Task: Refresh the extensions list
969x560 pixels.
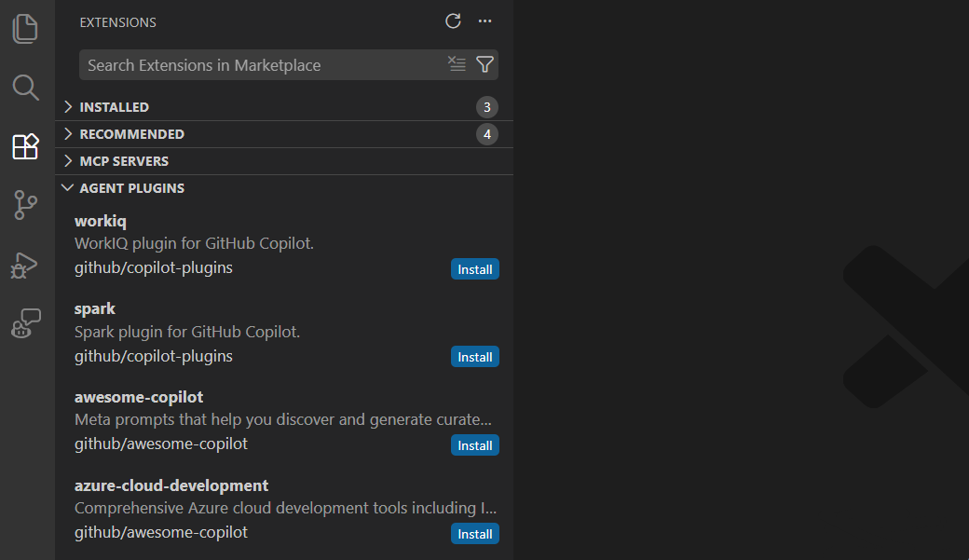Action: (x=453, y=20)
